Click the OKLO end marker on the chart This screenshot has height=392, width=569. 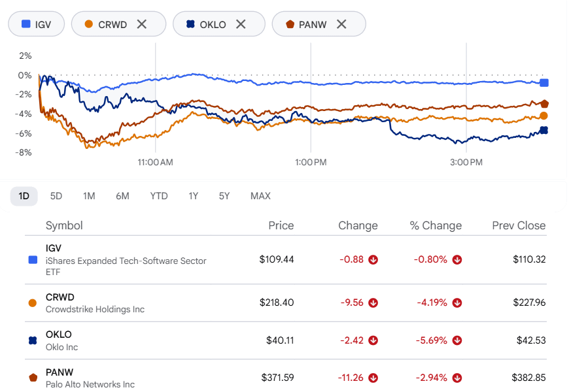click(543, 130)
